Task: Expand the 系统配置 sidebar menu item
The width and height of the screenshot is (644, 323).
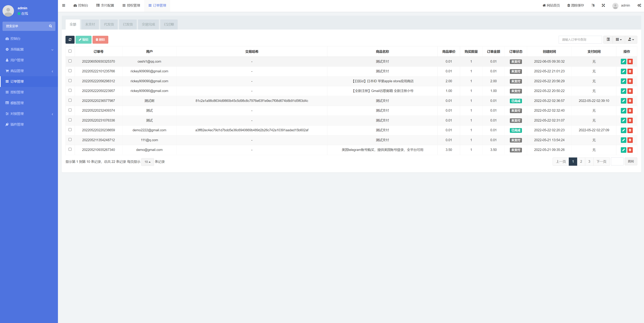Action: [29, 49]
